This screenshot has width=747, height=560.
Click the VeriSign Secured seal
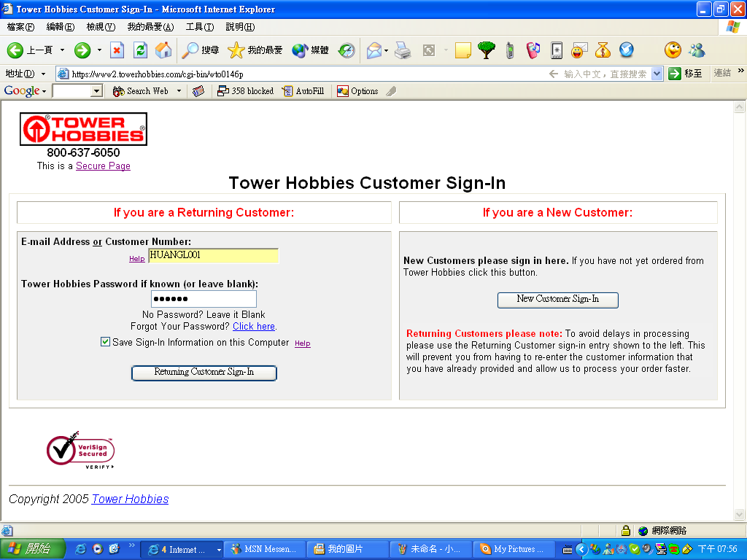[80, 450]
